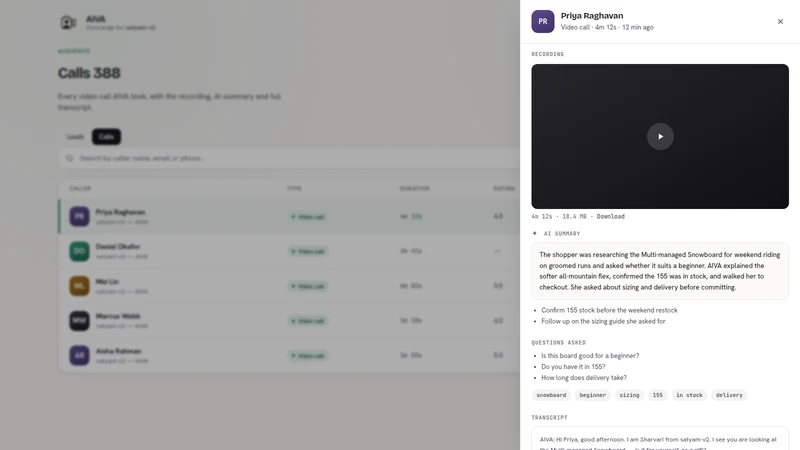Click the Type column header

click(294, 189)
